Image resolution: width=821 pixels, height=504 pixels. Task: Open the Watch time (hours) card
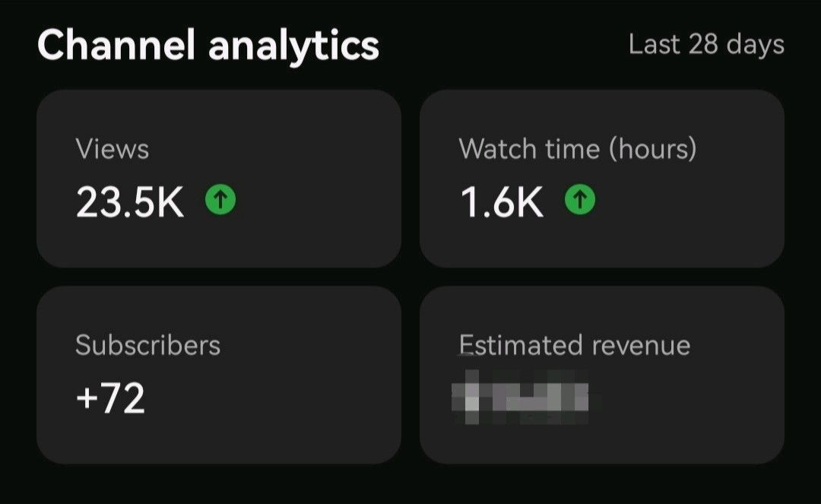[602, 179]
